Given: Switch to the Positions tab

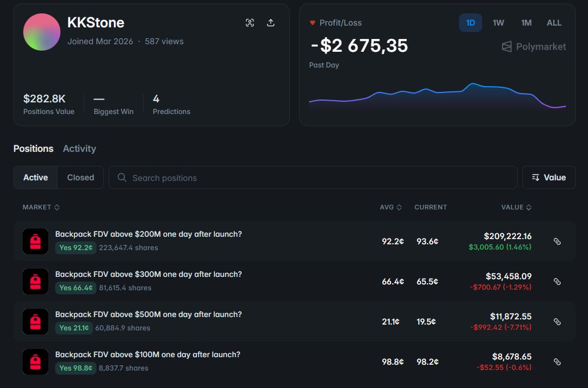Looking at the screenshot, I should (x=33, y=149).
